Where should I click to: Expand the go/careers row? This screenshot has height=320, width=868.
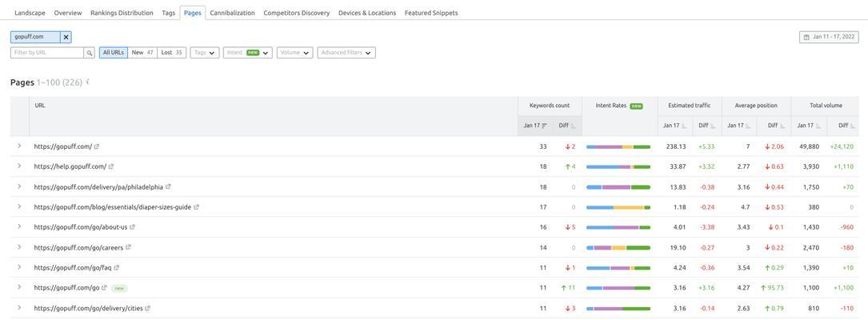pos(19,247)
